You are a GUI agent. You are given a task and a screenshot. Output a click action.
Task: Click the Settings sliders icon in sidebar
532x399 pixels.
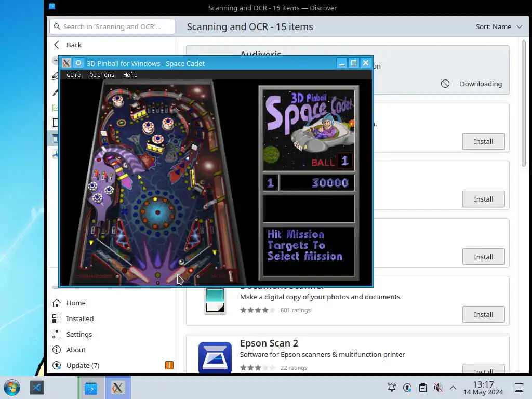[x=57, y=334]
